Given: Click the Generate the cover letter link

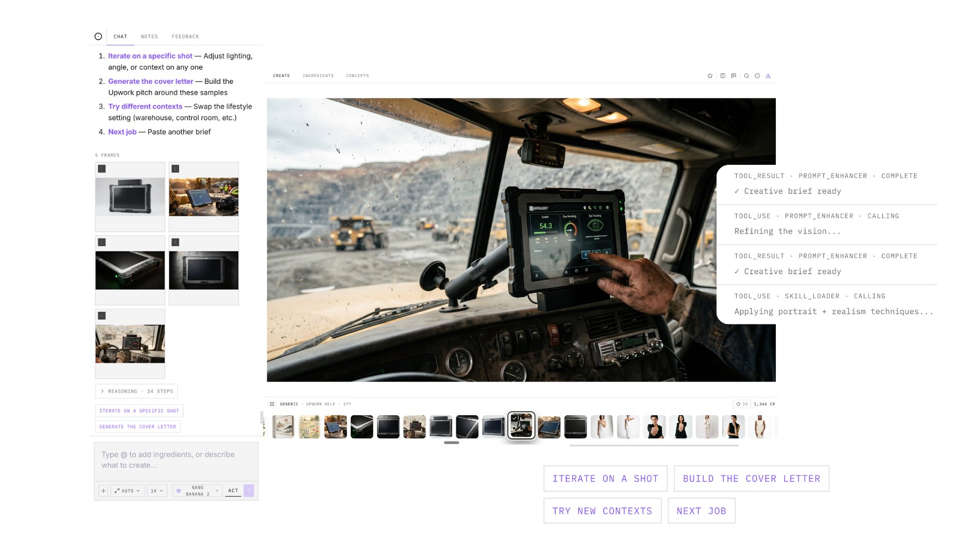Looking at the screenshot, I should click(x=151, y=81).
